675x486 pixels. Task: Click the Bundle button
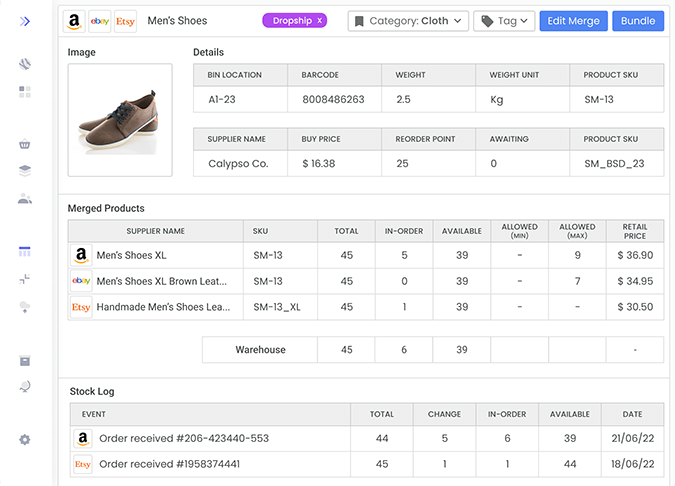coord(638,21)
